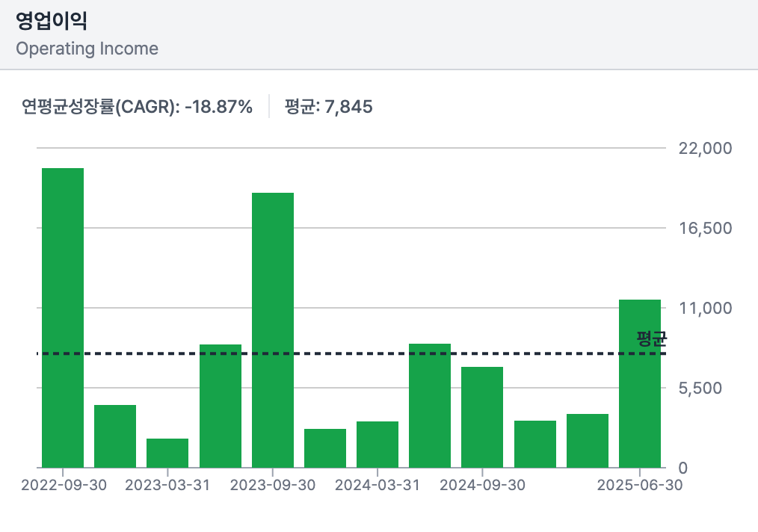Screen dimensions: 758x532
Task: Click the 2024-09-30 bar
Action: (482, 418)
